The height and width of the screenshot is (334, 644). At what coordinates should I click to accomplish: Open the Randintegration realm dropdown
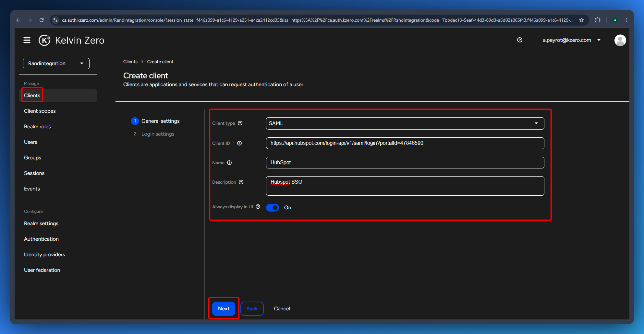click(x=56, y=63)
